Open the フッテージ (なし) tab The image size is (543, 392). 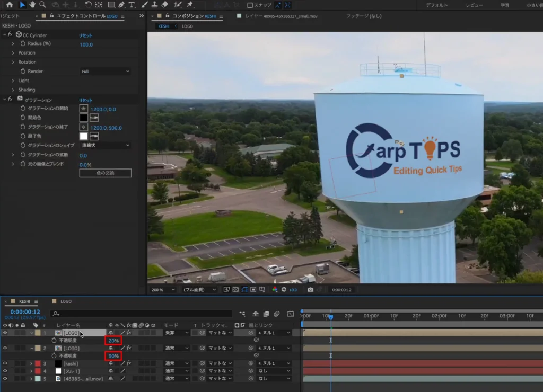point(364,16)
